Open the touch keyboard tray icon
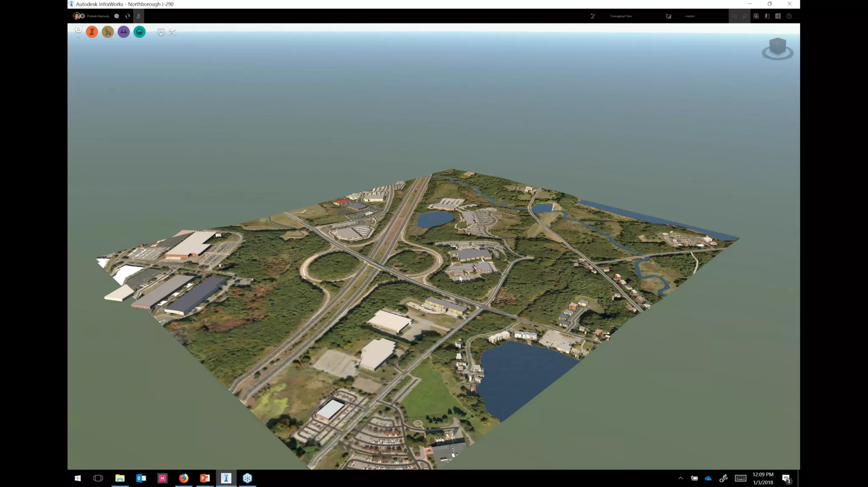 click(x=740, y=479)
